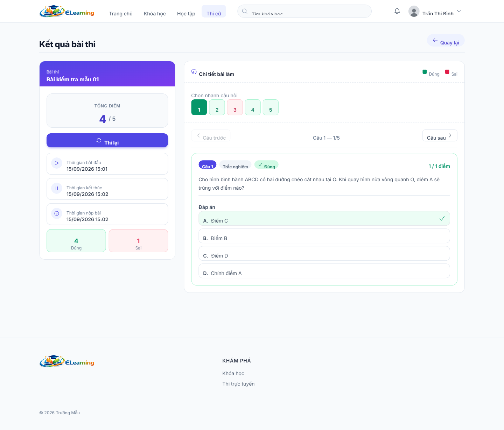
Task: Click the green Đúng legend square
Action: [x=425, y=72]
